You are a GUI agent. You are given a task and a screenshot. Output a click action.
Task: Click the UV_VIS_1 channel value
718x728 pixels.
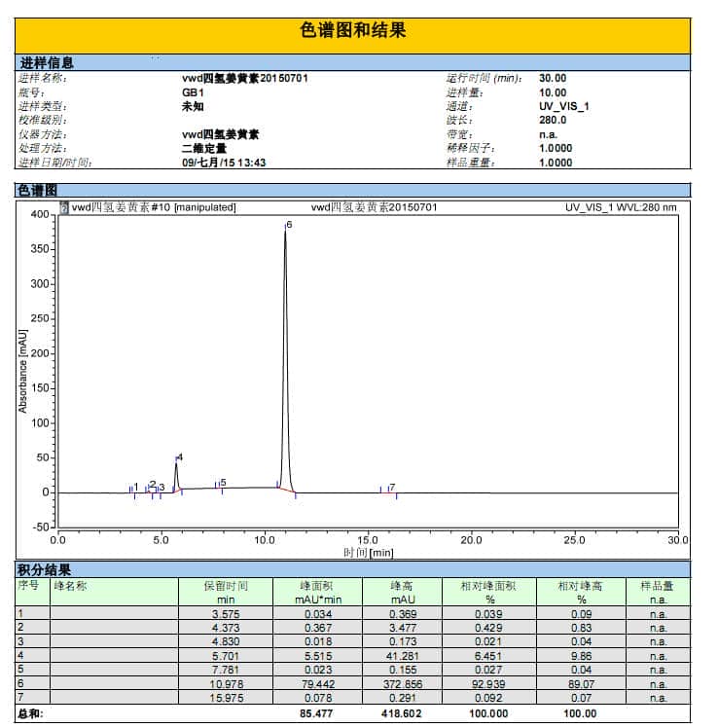564,106
